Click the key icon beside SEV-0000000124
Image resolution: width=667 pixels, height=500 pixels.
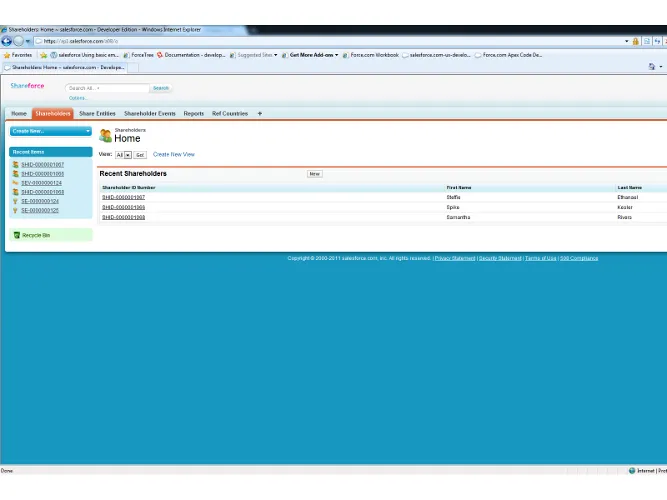click(x=15, y=183)
